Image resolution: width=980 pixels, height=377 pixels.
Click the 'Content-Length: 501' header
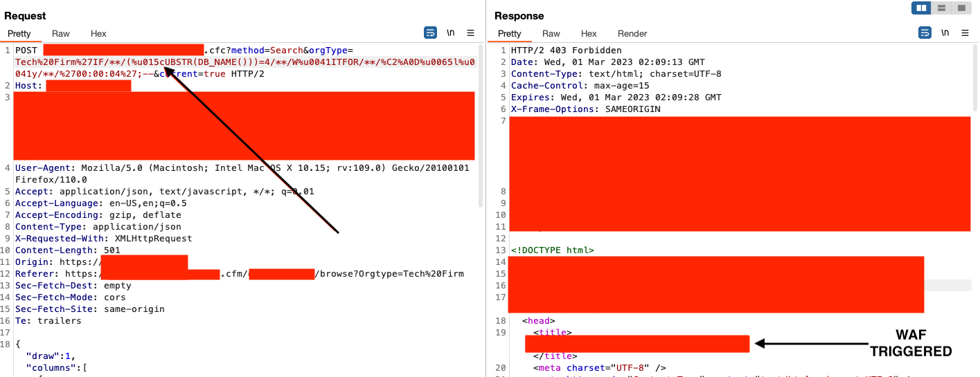[x=67, y=250]
